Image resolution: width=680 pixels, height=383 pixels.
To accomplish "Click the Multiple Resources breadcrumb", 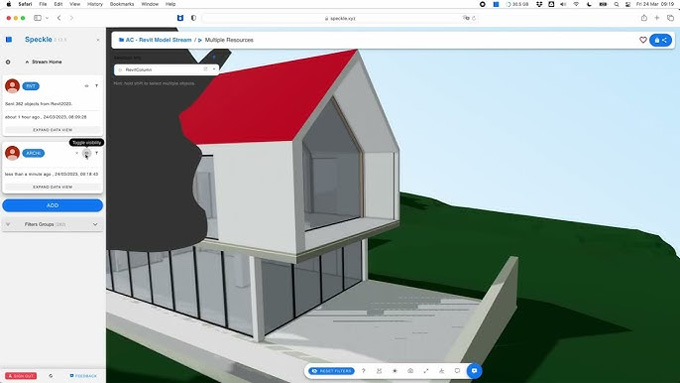I will tap(229, 40).
